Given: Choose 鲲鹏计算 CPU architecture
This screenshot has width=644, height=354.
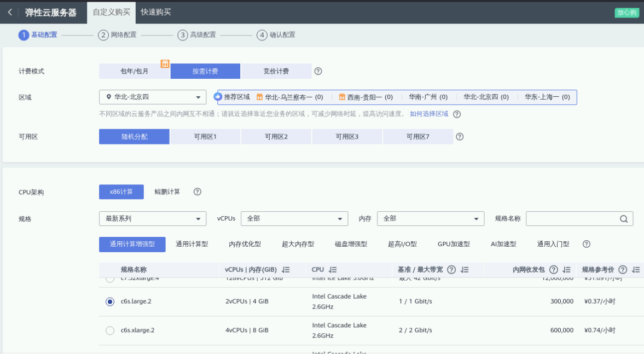Looking at the screenshot, I should click(x=167, y=192).
